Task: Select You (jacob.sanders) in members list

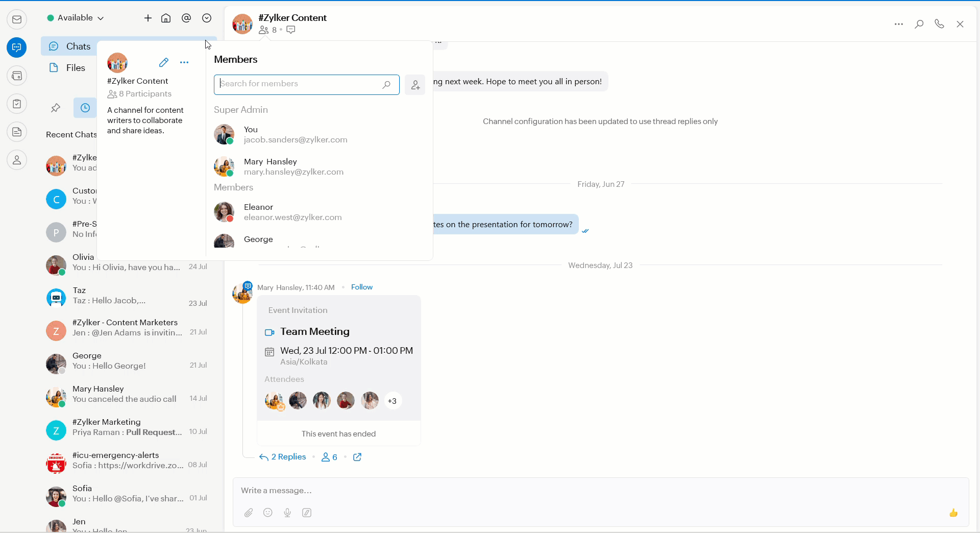Action: [319, 134]
